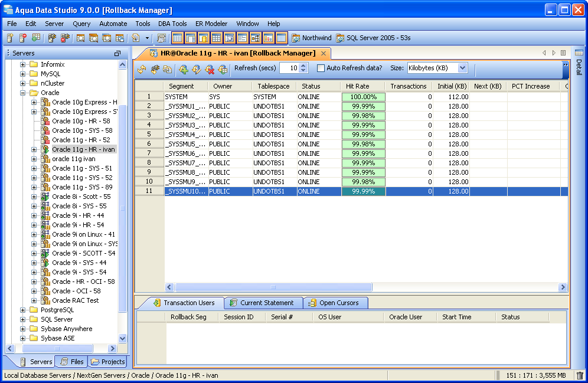Click the tab list icon at top right
588x383 pixels.
click(x=563, y=53)
